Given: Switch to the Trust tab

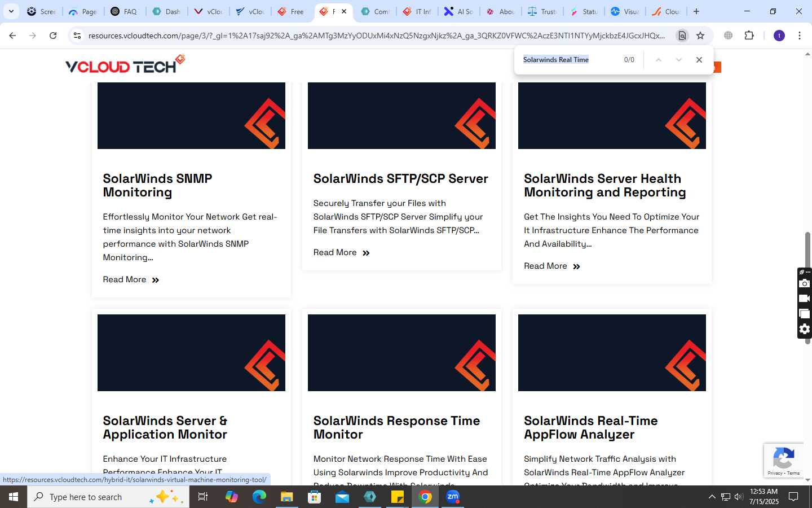Looking at the screenshot, I should pos(542,11).
